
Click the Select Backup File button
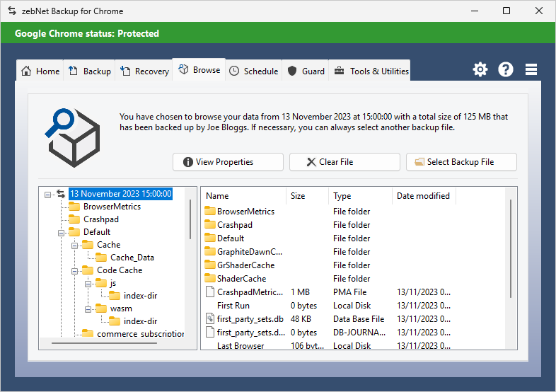461,162
